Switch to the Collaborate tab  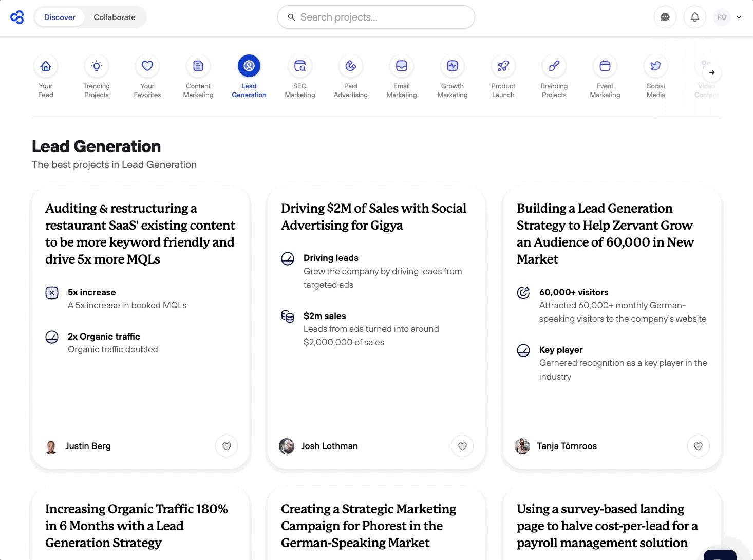coord(115,17)
